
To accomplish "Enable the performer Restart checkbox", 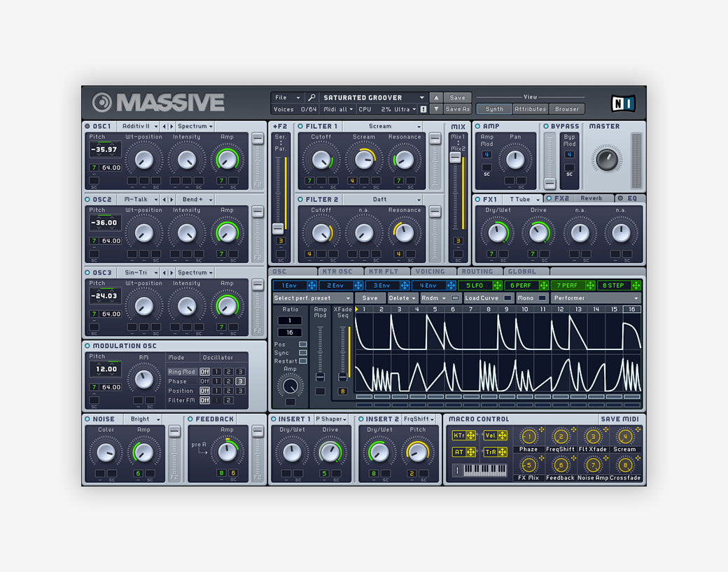I will 302,361.
